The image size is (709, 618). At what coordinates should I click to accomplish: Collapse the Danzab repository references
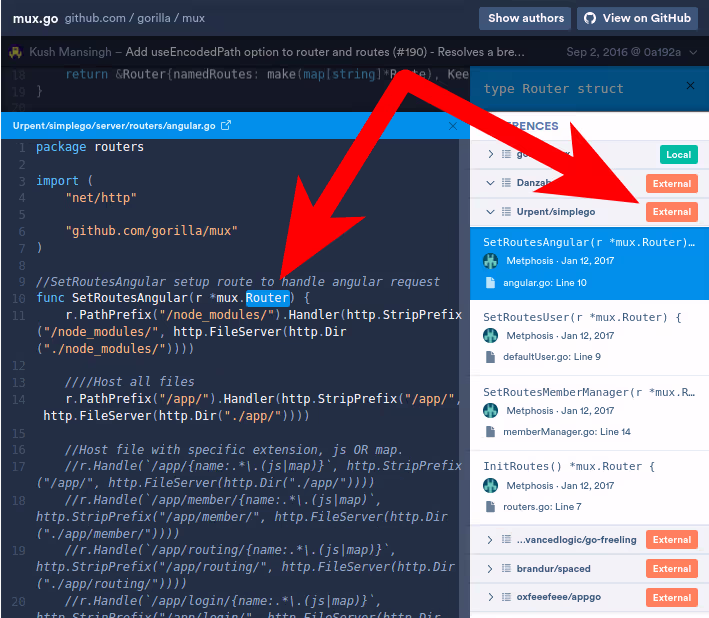coord(490,183)
